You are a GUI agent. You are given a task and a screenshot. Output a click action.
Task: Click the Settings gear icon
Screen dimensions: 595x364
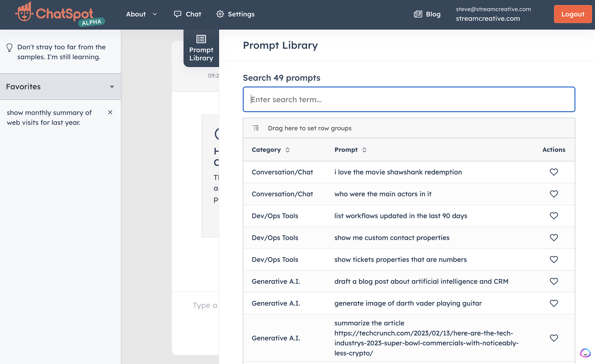220,14
